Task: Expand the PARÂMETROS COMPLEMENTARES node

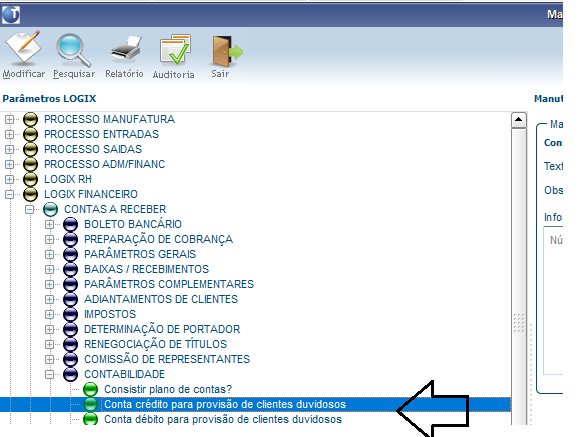Action: 49,284
